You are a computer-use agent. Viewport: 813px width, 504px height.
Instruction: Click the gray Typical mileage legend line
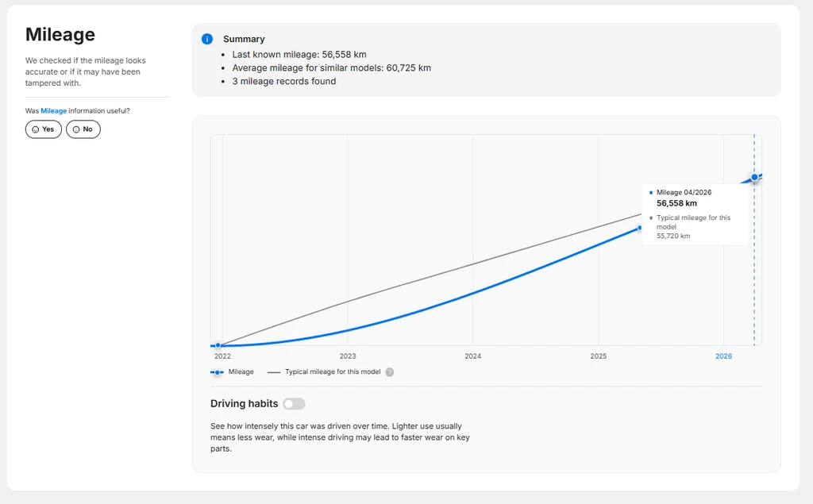tap(274, 372)
